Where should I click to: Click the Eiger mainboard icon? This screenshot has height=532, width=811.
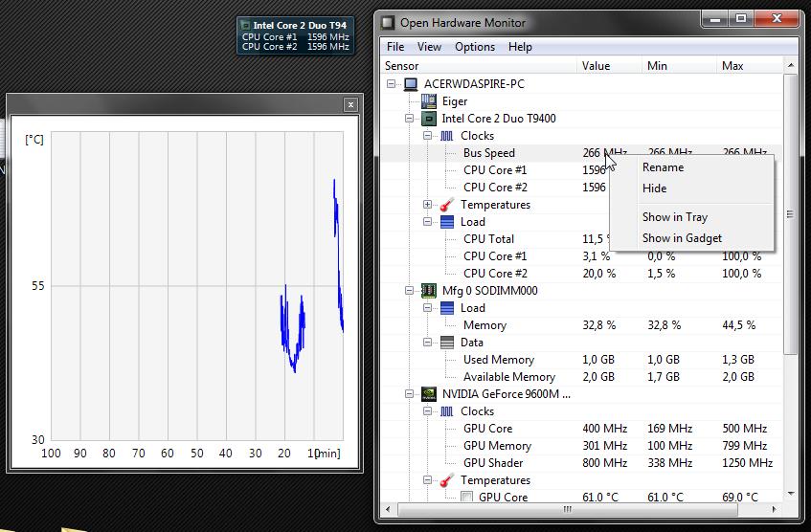coord(429,101)
